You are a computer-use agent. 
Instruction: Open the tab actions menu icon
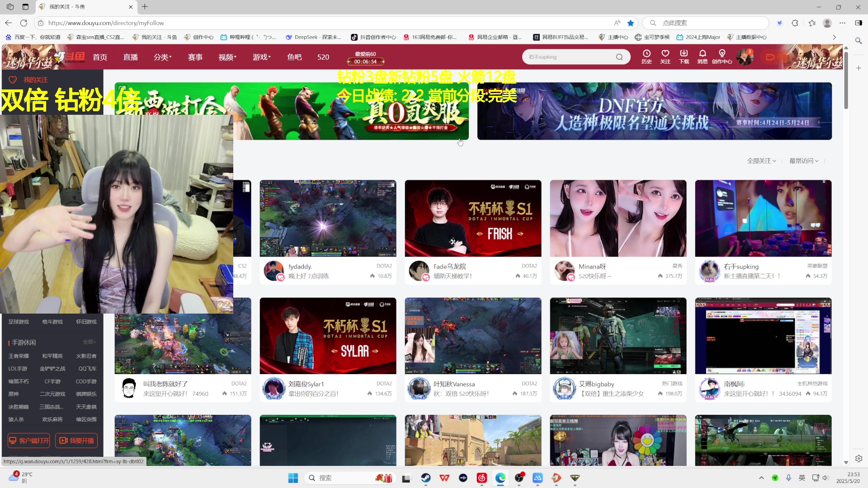pyautogui.click(x=25, y=7)
